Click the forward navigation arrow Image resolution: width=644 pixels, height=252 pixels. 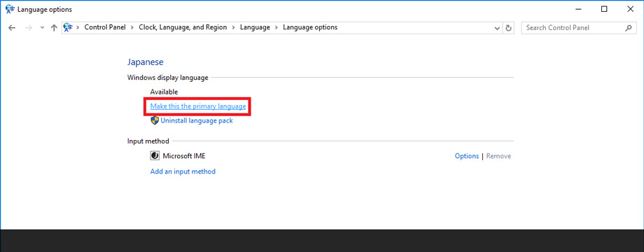pyautogui.click(x=28, y=27)
